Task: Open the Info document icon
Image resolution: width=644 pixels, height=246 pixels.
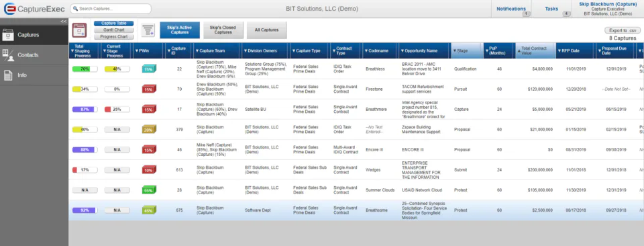Action: (x=8, y=75)
